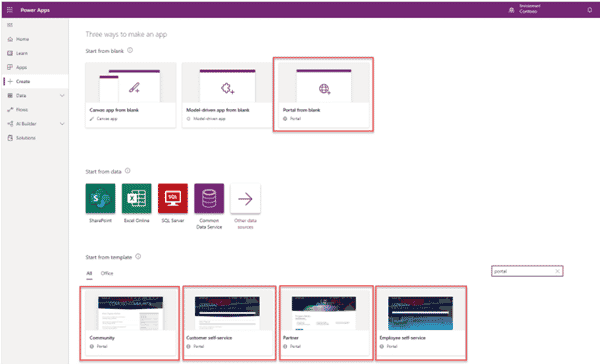This screenshot has width=600, height=364.
Task: Create a Model-driven app from blank
Action: click(227, 95)
